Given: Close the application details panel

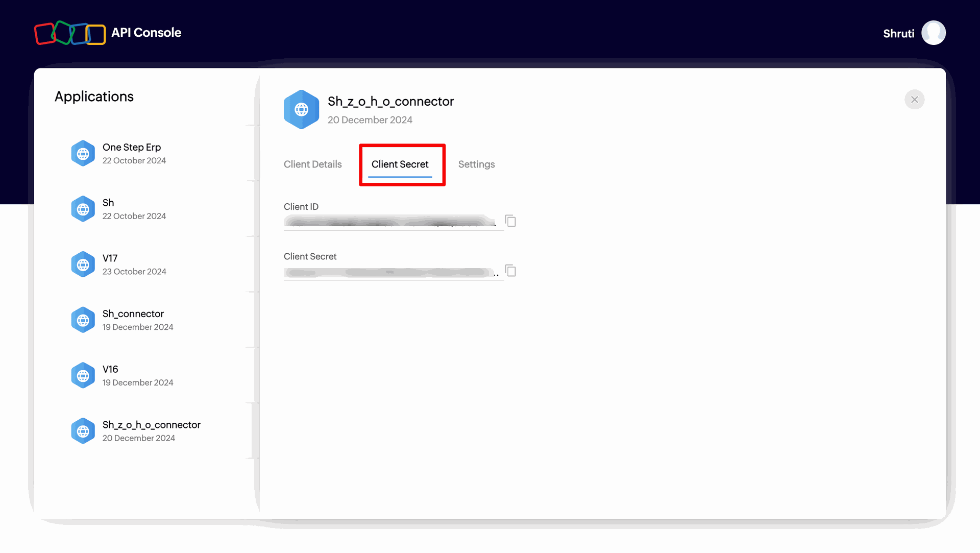Looking at the screenshot, I should point(914,100).
